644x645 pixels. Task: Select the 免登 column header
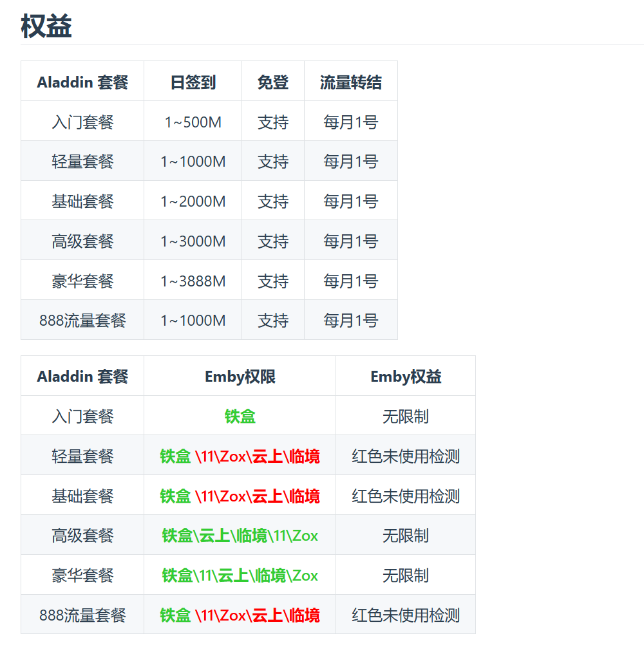click(x=273, y=82)
